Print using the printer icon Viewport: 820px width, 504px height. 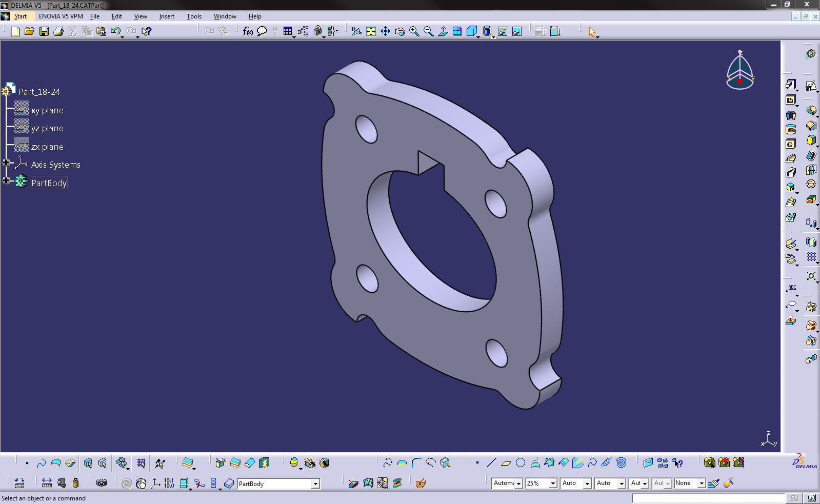click(58, 31)
